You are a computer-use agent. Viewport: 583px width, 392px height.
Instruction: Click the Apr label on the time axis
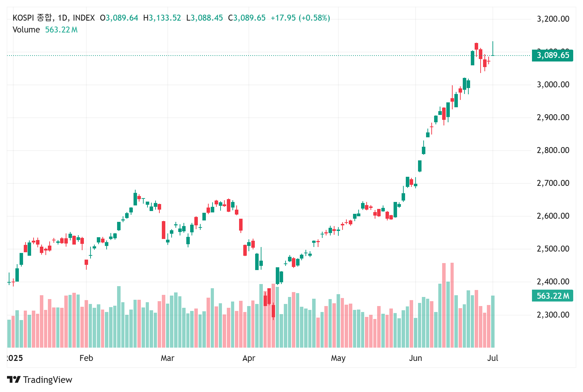pyautogui.click(x=249, y=358)
